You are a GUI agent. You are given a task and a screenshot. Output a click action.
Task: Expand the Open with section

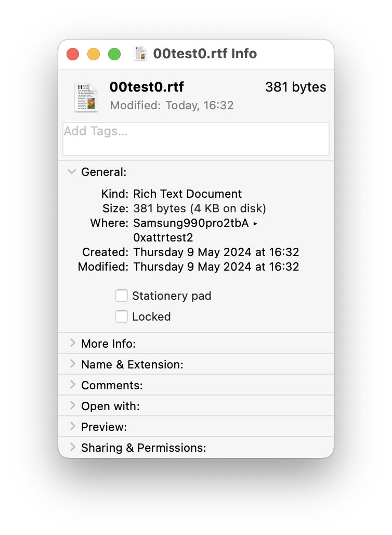pyautogui.click(x=72, y=406)
